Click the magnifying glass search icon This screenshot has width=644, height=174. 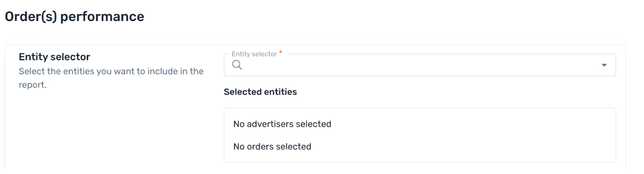coord(237,65)
